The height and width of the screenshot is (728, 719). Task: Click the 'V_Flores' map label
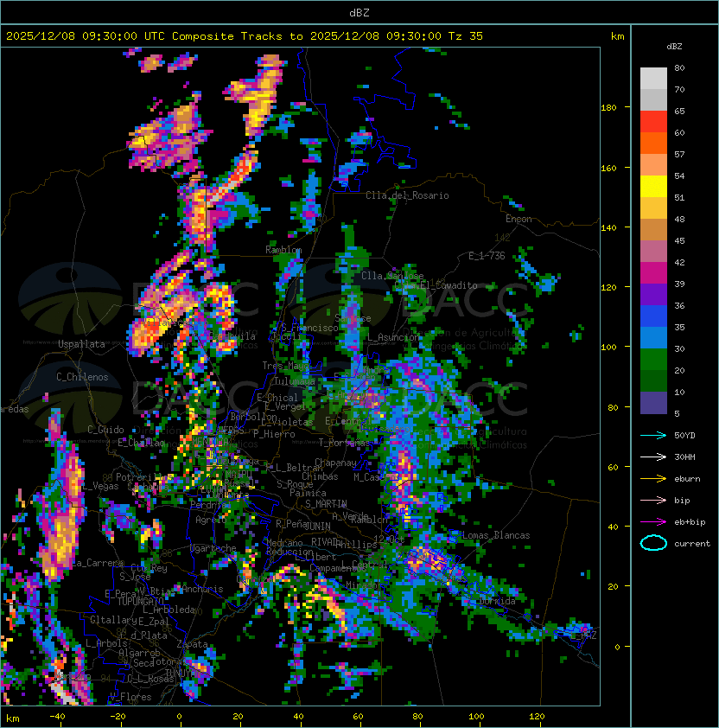[x=130, y=697]
